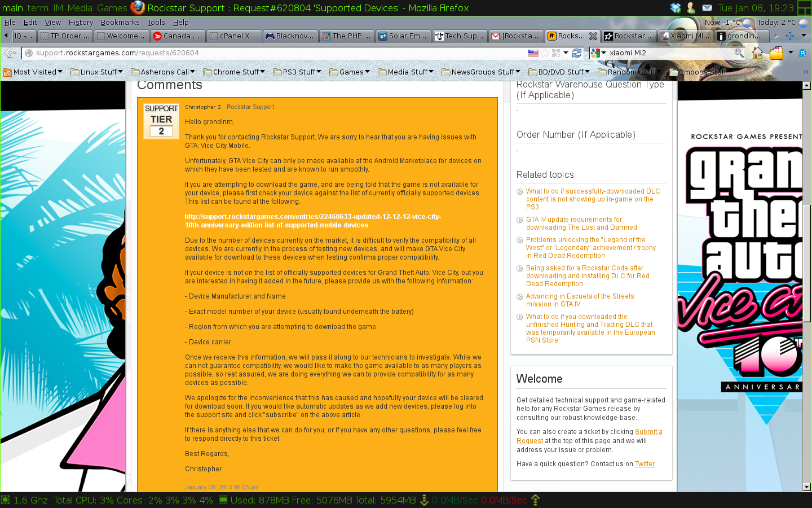
Task: Show more bookmarks with the chevron
Action: pyautogui.click(x=806, y=72)
